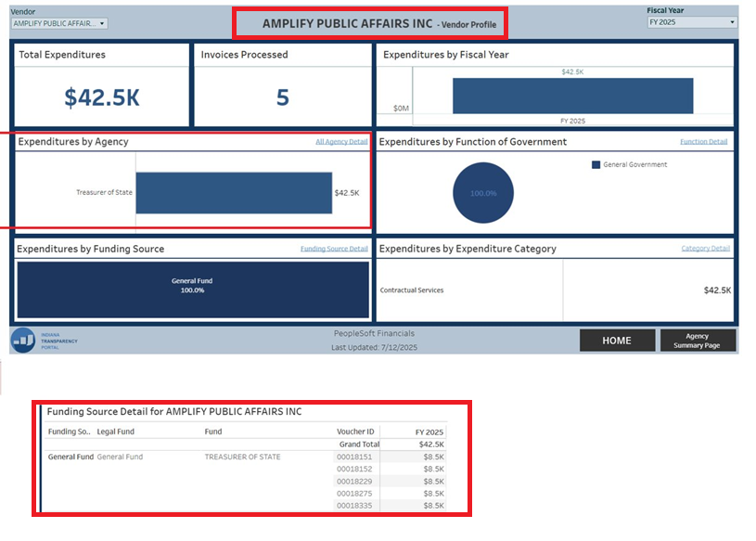Click the FY 2025 column header

click(429, 432)
